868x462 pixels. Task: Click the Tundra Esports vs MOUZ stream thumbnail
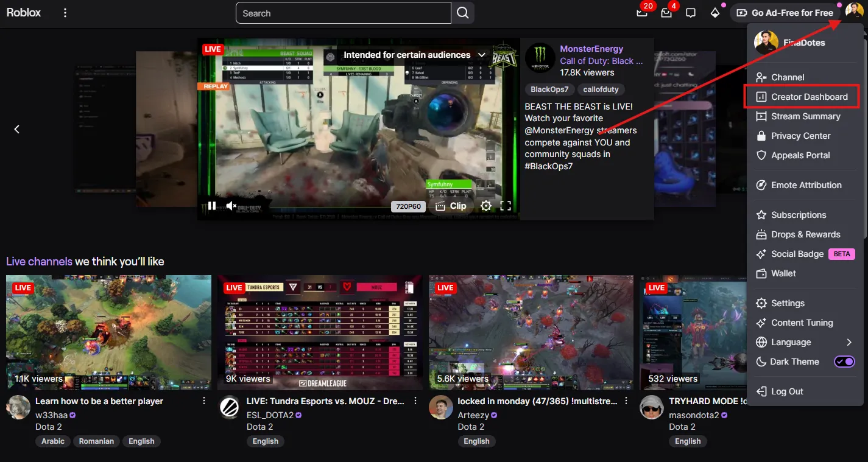tap(320, 332)
